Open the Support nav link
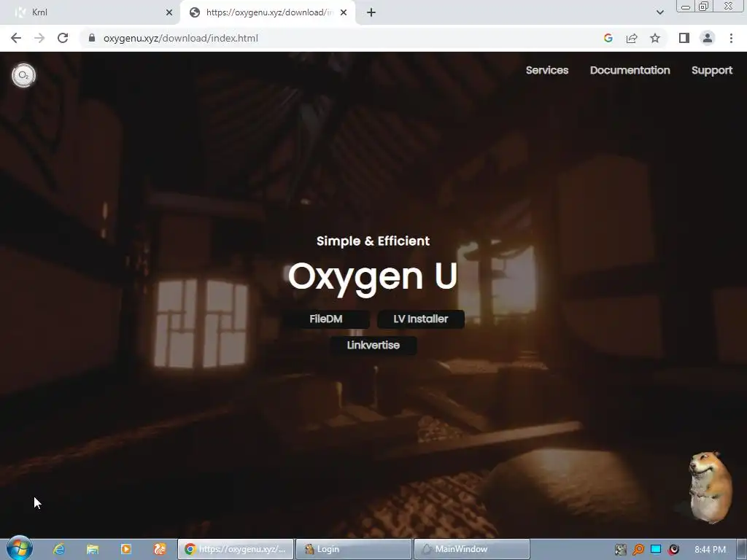The width and height of the screenshot is (747, 560). tap(712, 71)
